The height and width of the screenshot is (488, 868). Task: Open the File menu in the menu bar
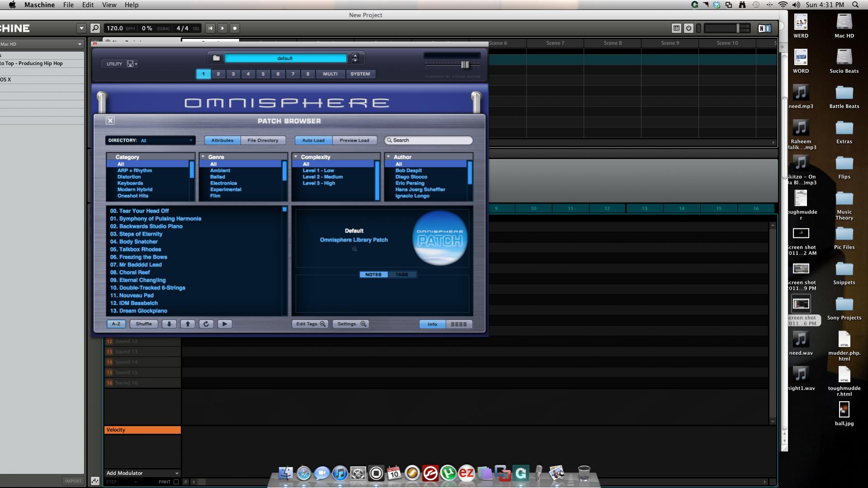68,5
